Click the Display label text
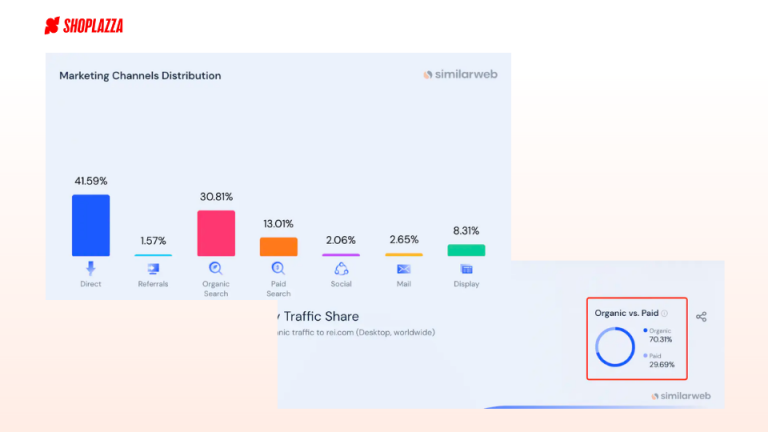 (x=466, y=284)
